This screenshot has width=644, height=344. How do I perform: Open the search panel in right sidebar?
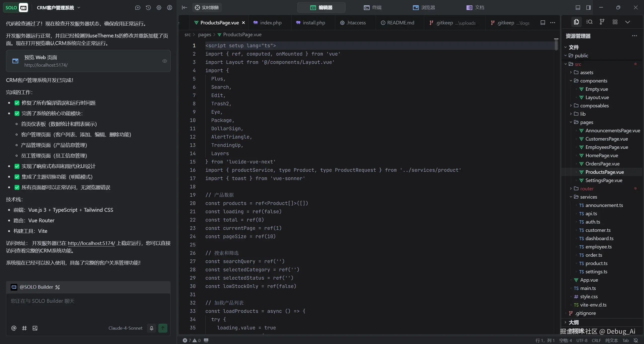pos(589,22)
